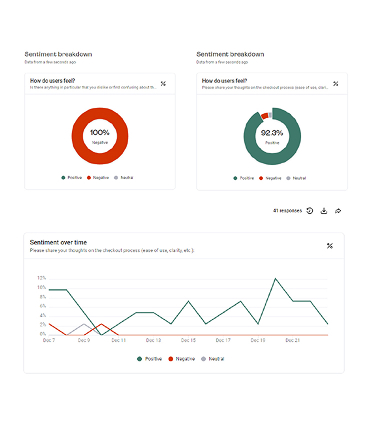The height and width of the screenshot is (423, 369).
Task: Toggle Negative series in Sentiment over time legend
Action: [x=182, y=359]
